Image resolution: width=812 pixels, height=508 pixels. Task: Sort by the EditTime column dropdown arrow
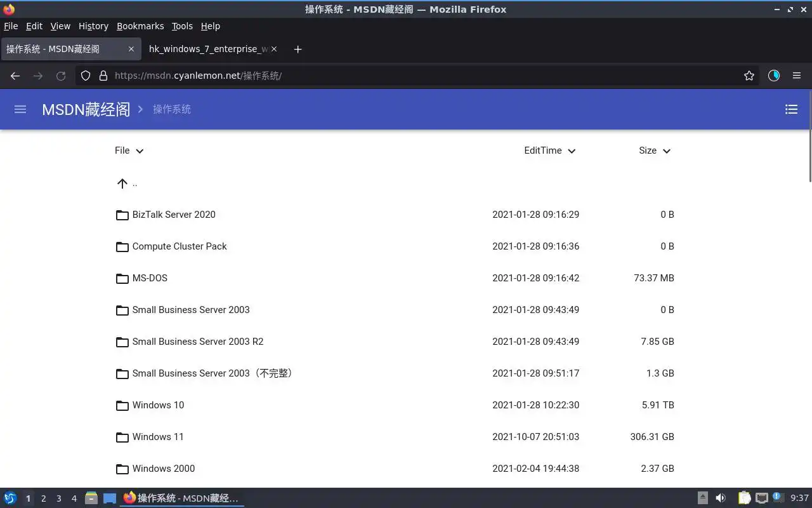click(572, 151)
